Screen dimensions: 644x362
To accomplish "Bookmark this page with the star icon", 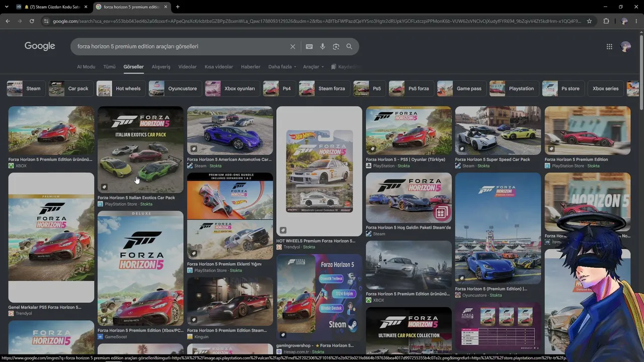I will point(589,21).
